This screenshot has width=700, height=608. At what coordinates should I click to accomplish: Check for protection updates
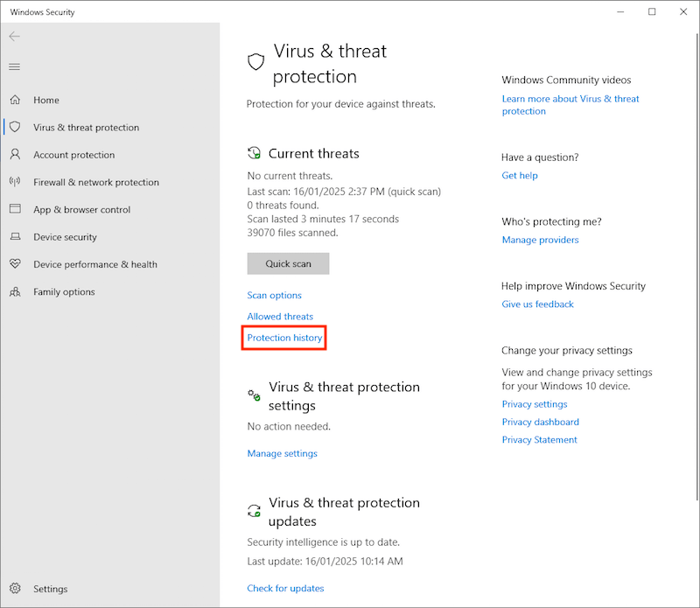pos(285,588)
